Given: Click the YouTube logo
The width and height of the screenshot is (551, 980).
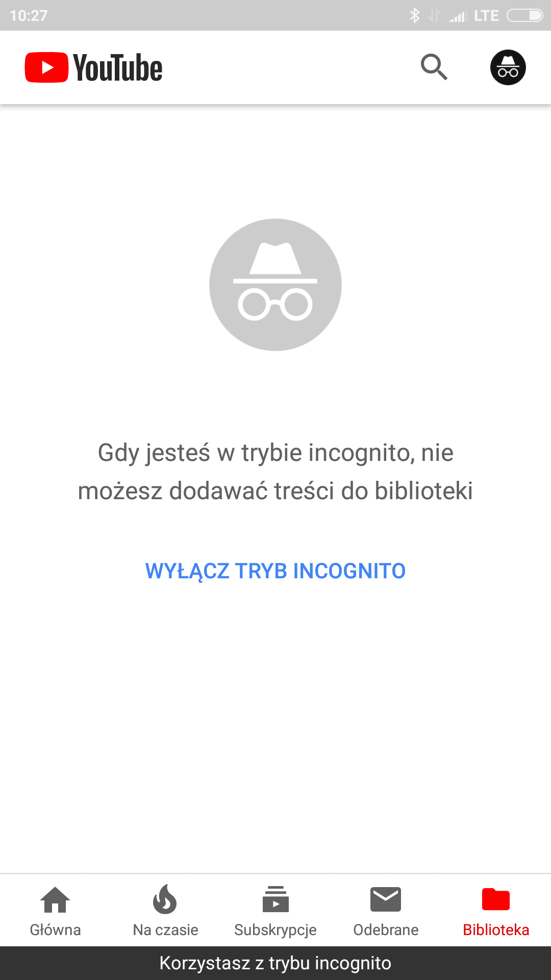Looking at the screenshot, I should click(94, 67).
